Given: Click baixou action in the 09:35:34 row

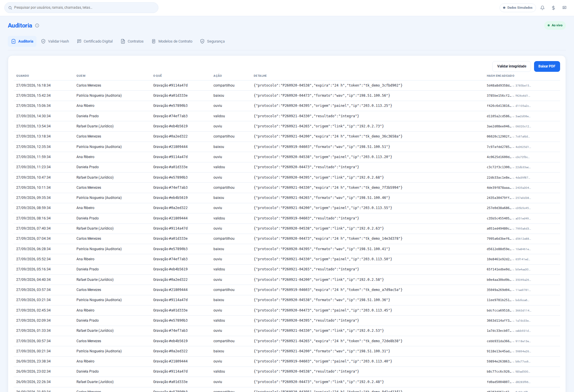Looking at the screenshot, I should coord(219,198).
